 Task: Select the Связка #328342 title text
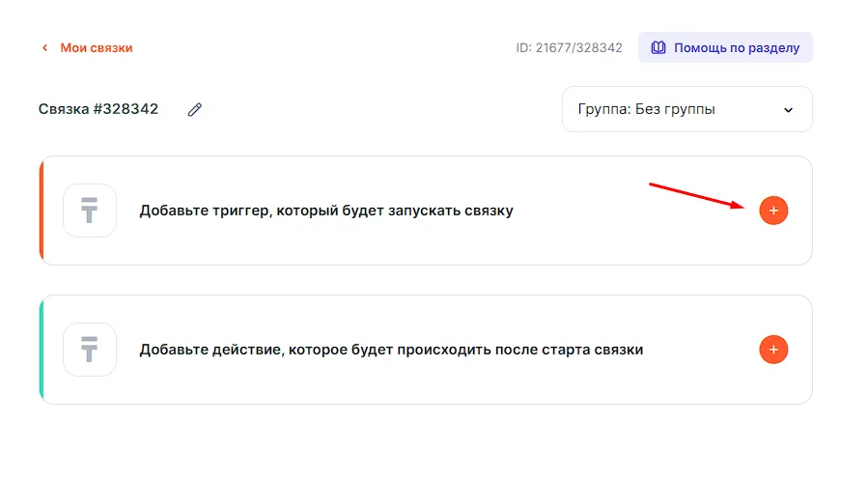click(98, 109)
